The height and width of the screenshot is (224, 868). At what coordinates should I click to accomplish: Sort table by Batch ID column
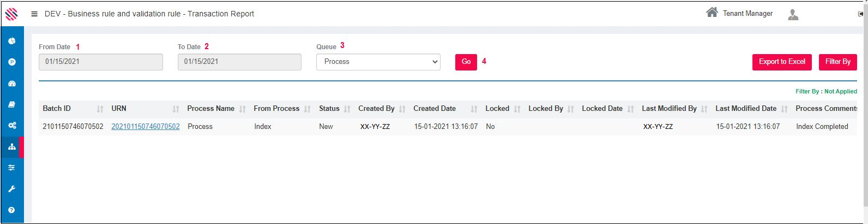(x=100, y=109)
